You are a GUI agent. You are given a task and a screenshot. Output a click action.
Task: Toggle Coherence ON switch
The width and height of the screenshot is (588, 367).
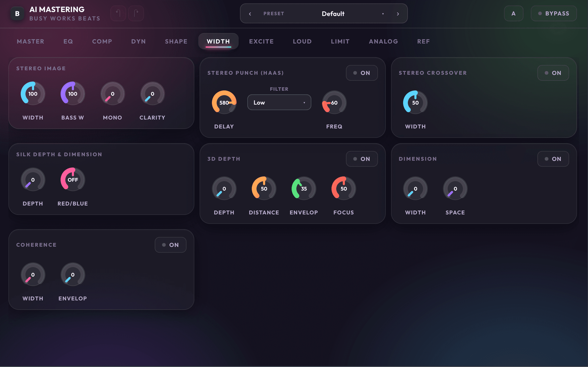170,245
